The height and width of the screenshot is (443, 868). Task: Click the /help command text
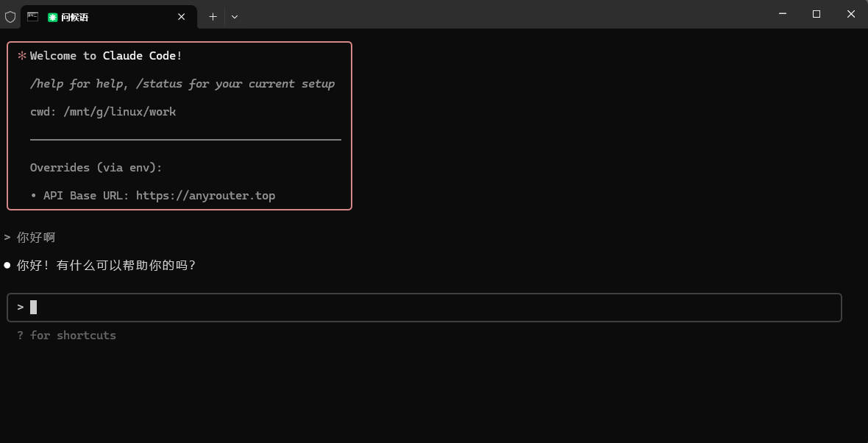[x=46, y=83]
